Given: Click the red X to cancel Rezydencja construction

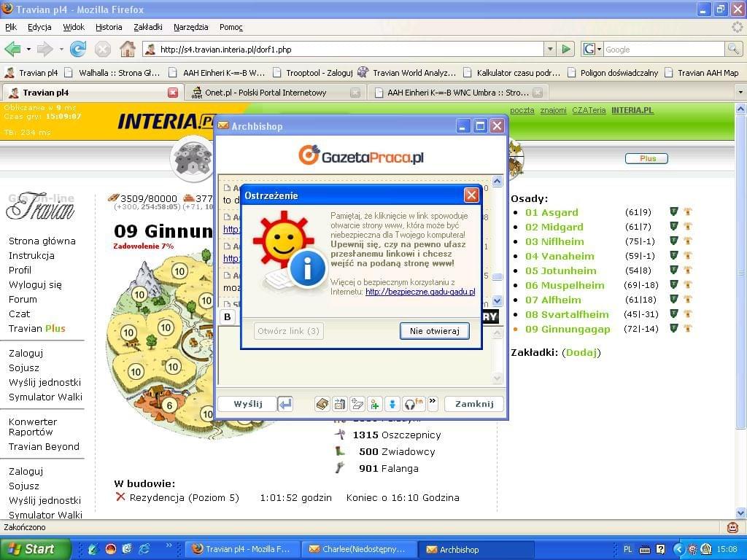Looking at the screenshot, I should point(120,497).
